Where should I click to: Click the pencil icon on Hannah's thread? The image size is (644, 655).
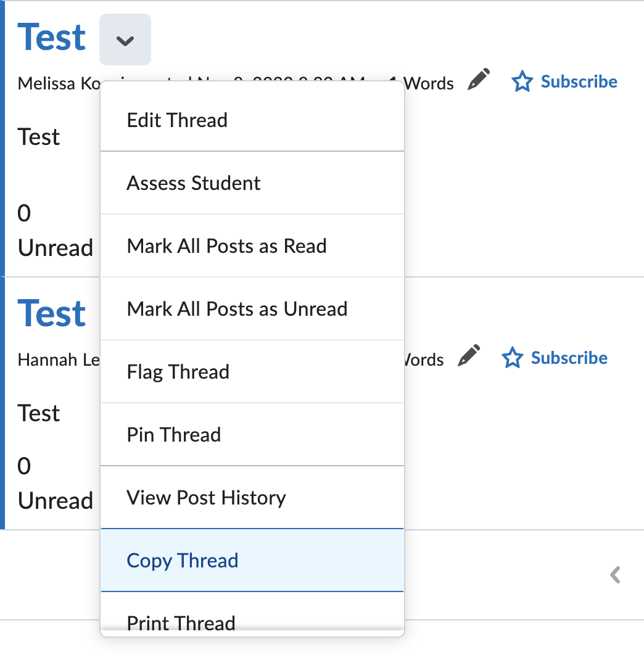point(469,356)
